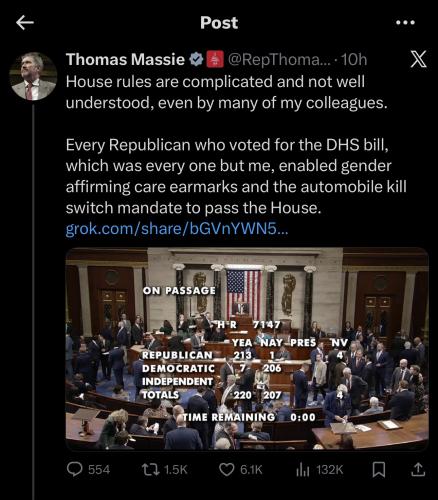Open the grok.com/share link
The width and height of the screenshot is (438, 500).
177,229
